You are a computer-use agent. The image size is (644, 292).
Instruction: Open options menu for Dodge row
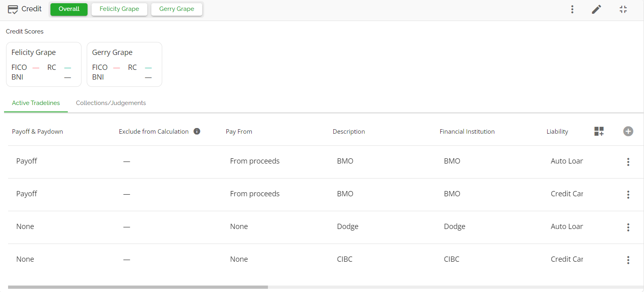(628, 227)
